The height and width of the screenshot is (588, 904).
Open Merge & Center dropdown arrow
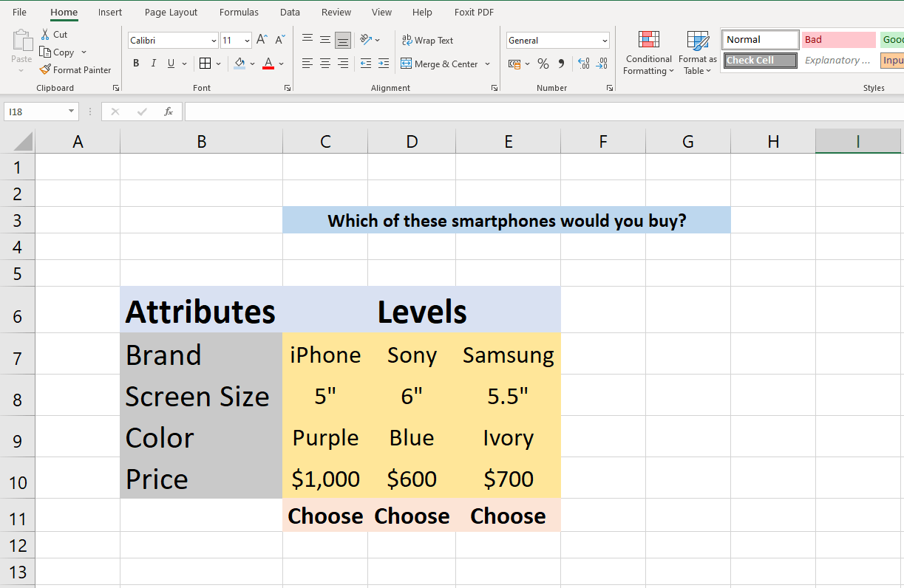click(488, 64)
